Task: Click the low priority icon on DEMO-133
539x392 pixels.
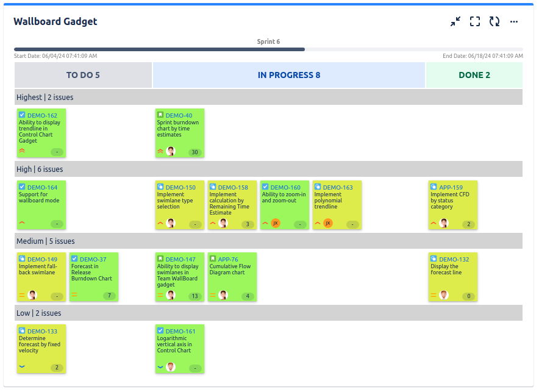Action: 21,367
